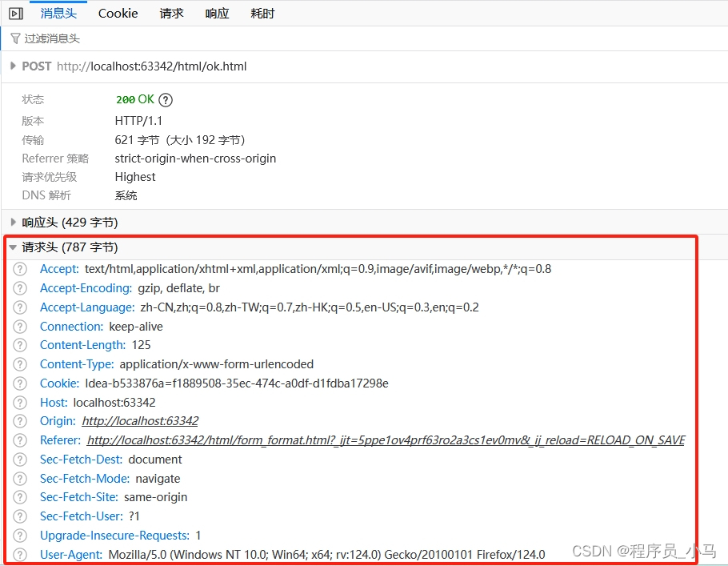Open help icon for Sec-Fetch-User header
The width and height of the screenshot is (728, 566).
[x=20, y=516]
